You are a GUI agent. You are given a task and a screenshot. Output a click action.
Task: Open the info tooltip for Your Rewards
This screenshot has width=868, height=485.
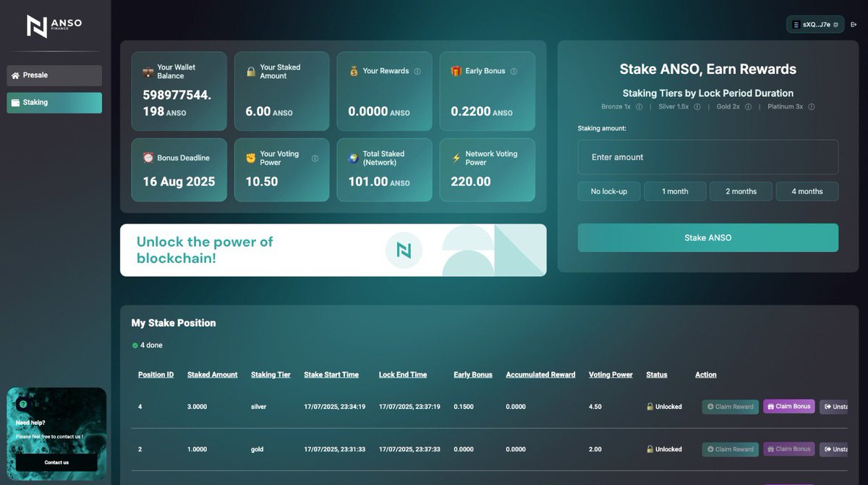point(417,71)
